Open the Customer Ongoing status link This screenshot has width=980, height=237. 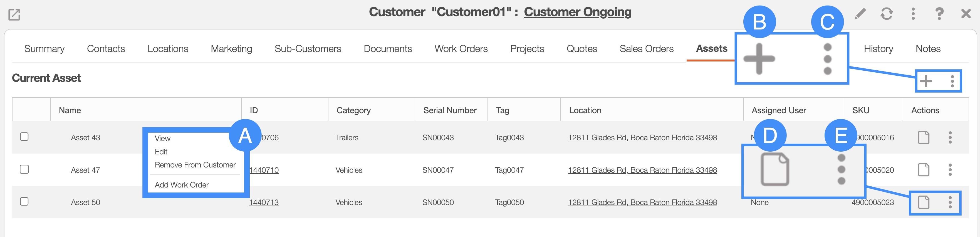tap(578, 12)
